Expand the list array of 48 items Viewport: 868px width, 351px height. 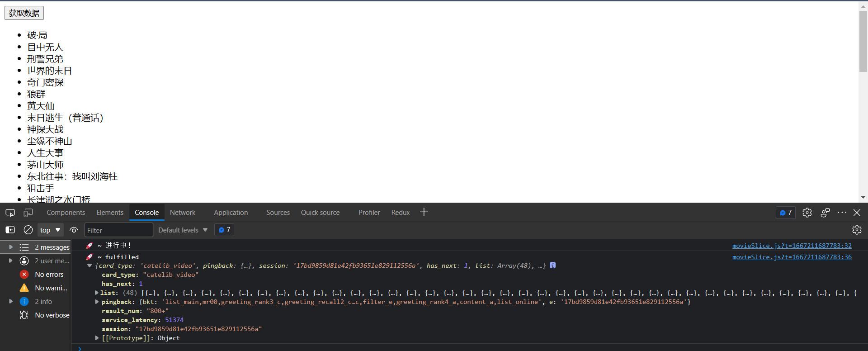click(x=97, y=293)
